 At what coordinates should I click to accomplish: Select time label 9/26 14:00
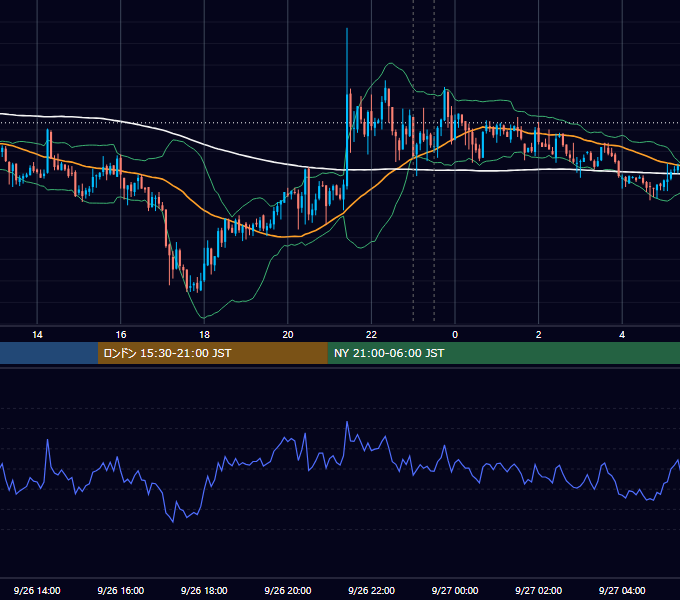tap(37, 590)
